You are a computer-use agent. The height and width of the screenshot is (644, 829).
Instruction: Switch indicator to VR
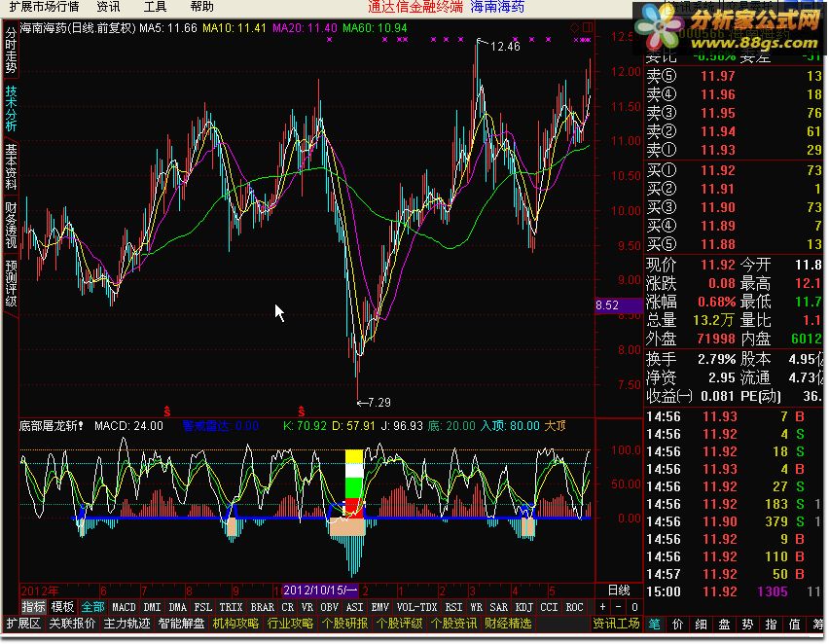pos(307,607)
